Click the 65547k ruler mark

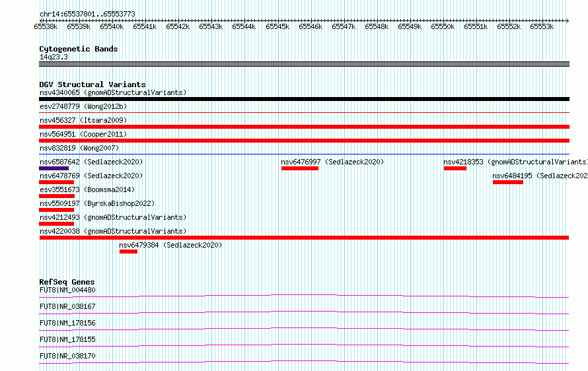[x=344, y=26]
